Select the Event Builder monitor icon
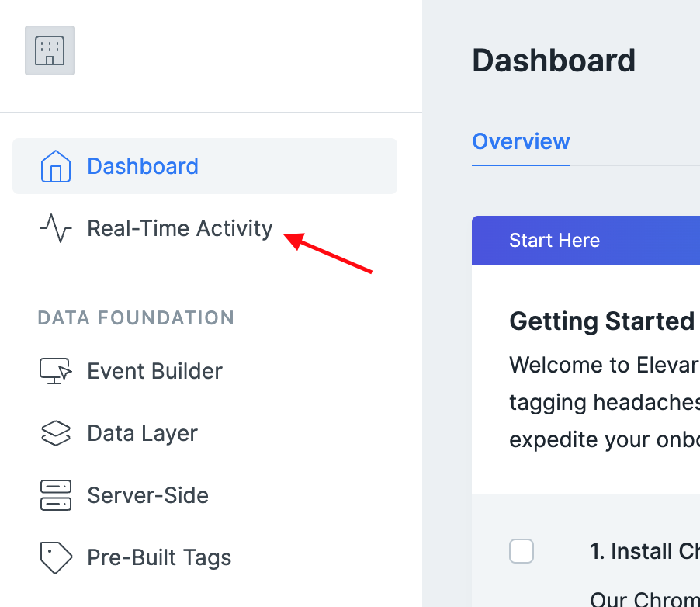 (x=55, y=371)
